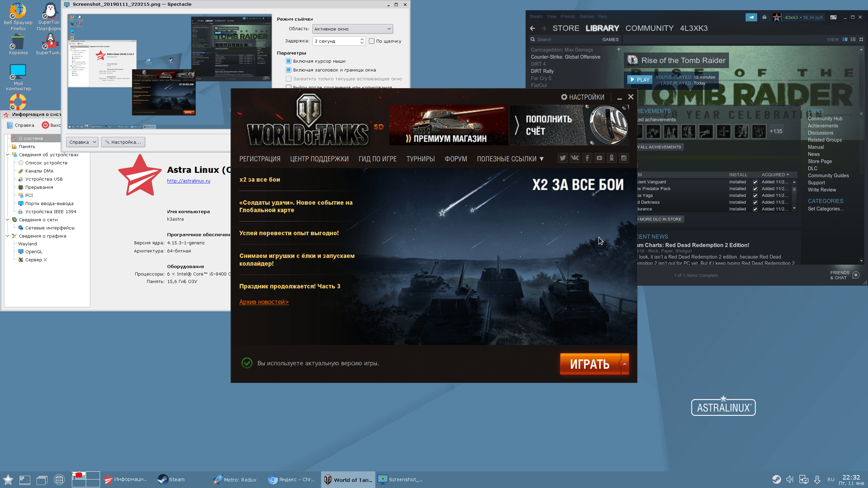The height and width of the screenshot is (488, 868).
Task: Switch to the COMMUNITY tab in Steam
Action: click(649, 28)
